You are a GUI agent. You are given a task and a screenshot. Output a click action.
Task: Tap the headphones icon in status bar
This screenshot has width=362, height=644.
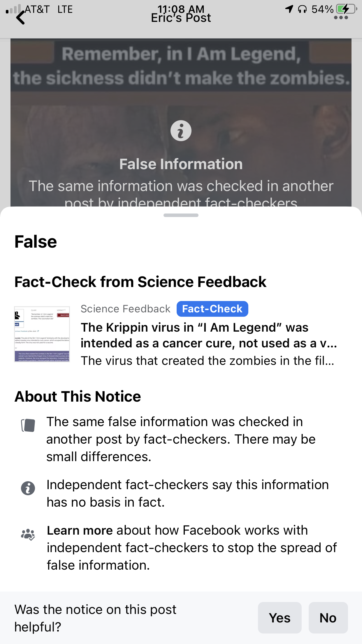click(302, 9)
